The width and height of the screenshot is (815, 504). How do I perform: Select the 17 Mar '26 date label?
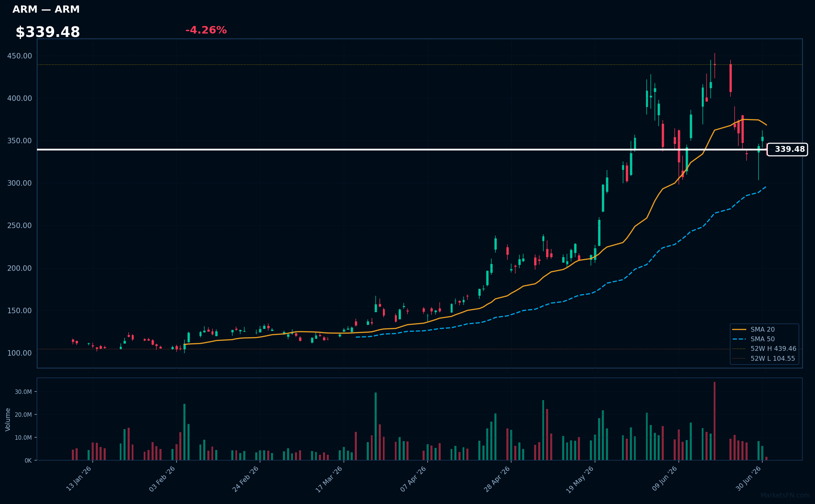pos(329,479)
